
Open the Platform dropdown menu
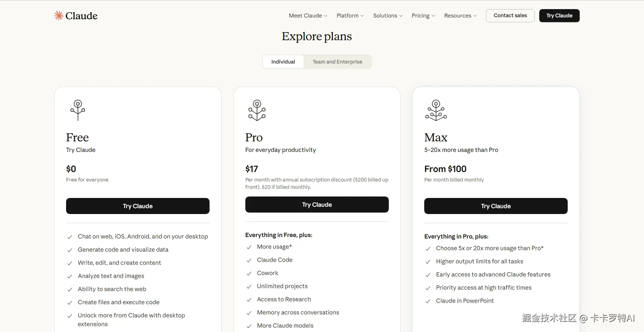[x=350, y=16]
